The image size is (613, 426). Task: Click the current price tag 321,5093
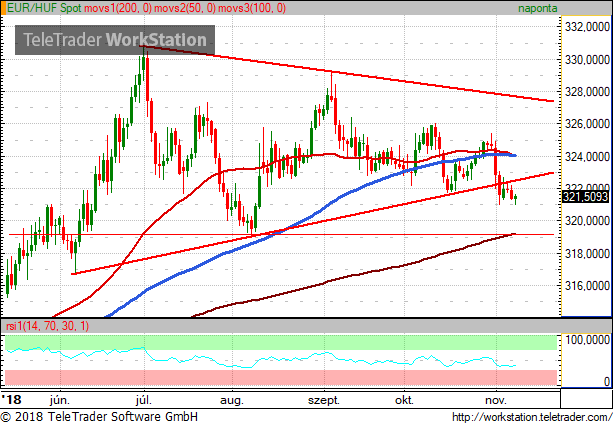(585, 197)
